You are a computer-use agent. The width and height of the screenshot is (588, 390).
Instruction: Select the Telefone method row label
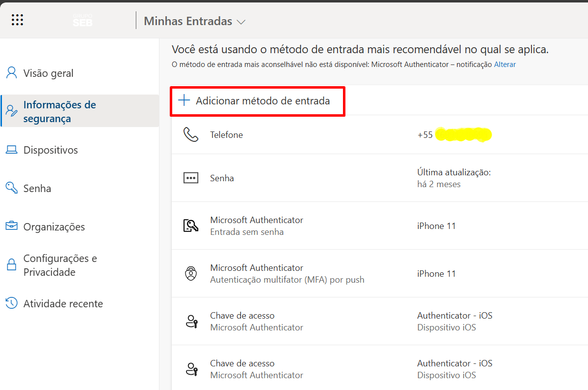(x=226, y=135)
